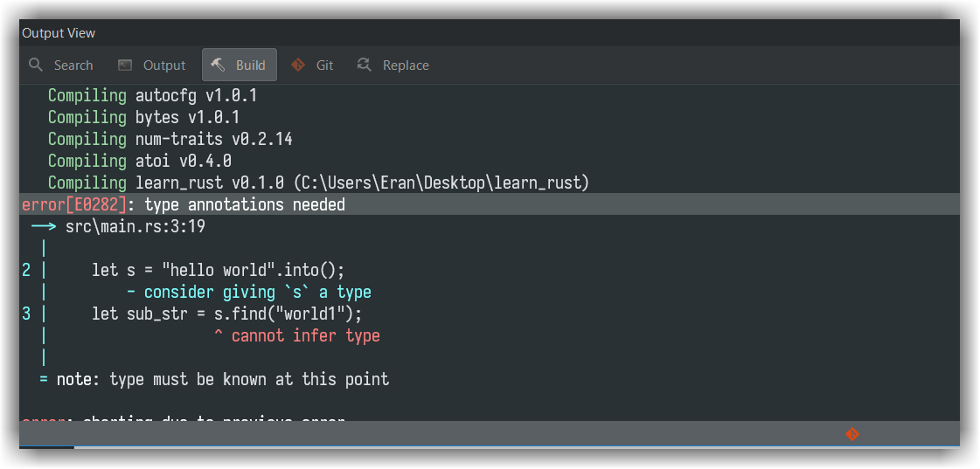The image size is (980, 469).
Task: Click the 'Compiling learn_rust v0.1.0' line
Action: [x=319, y=183]
